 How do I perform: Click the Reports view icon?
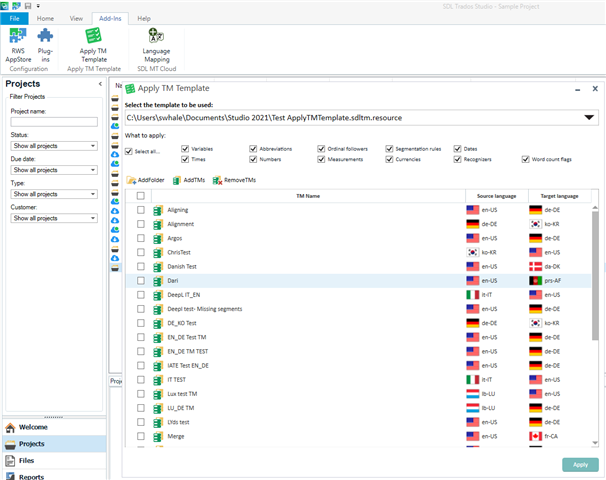[10, 476]
